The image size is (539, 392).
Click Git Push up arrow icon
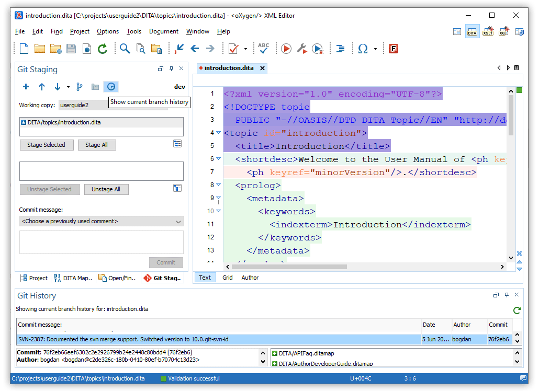click(x=41, y=86)
